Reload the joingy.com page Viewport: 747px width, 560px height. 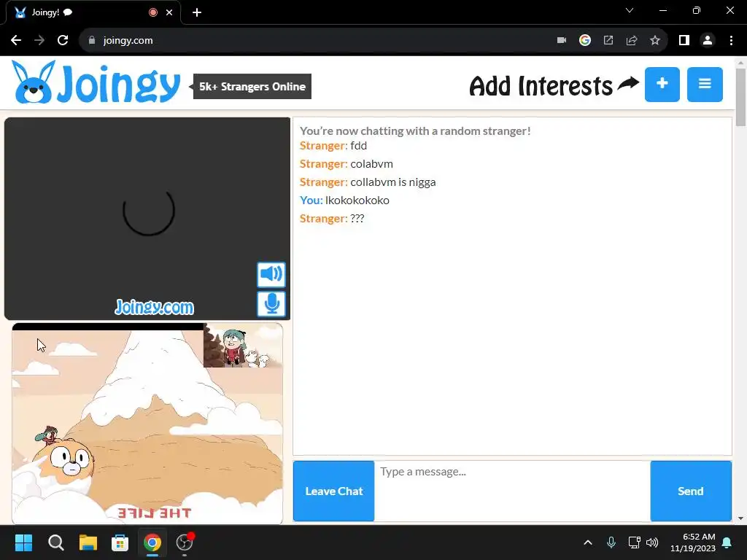(x=63, y=41)
